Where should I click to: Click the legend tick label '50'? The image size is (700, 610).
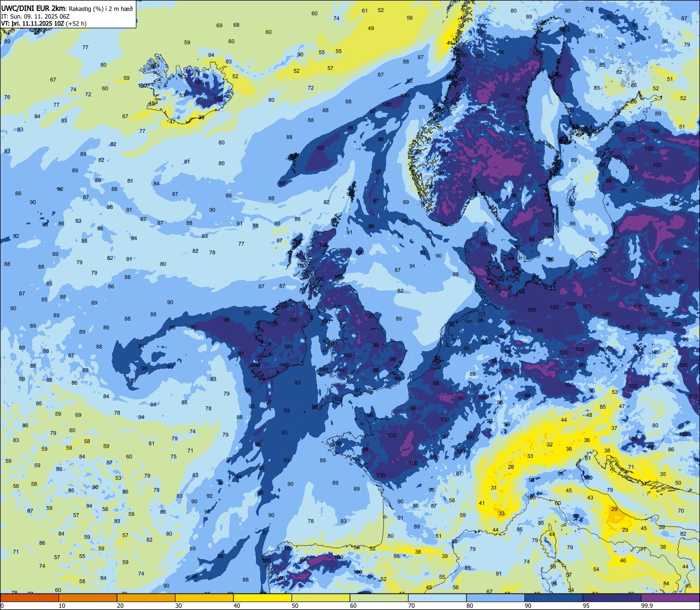click(x=295, y=606)
